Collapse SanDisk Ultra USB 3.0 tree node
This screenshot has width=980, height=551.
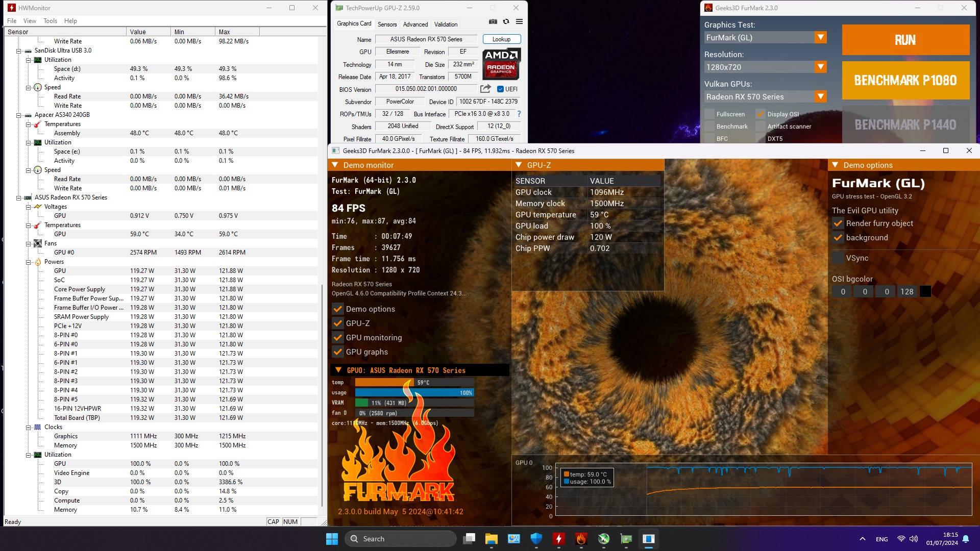[18, 51]
